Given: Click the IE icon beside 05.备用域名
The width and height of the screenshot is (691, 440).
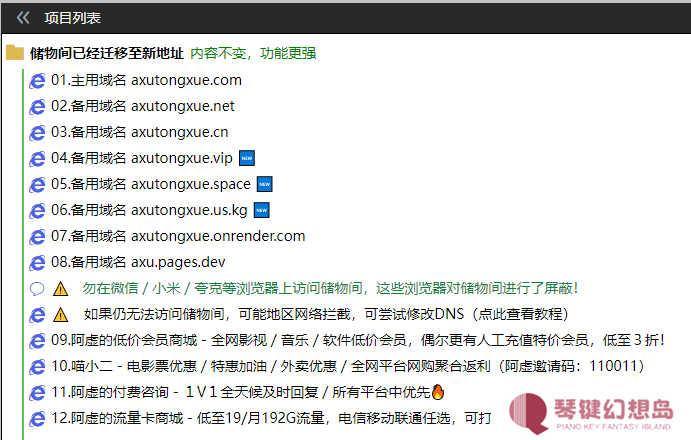Looking at the screenshot, I should tap(37, 185).
